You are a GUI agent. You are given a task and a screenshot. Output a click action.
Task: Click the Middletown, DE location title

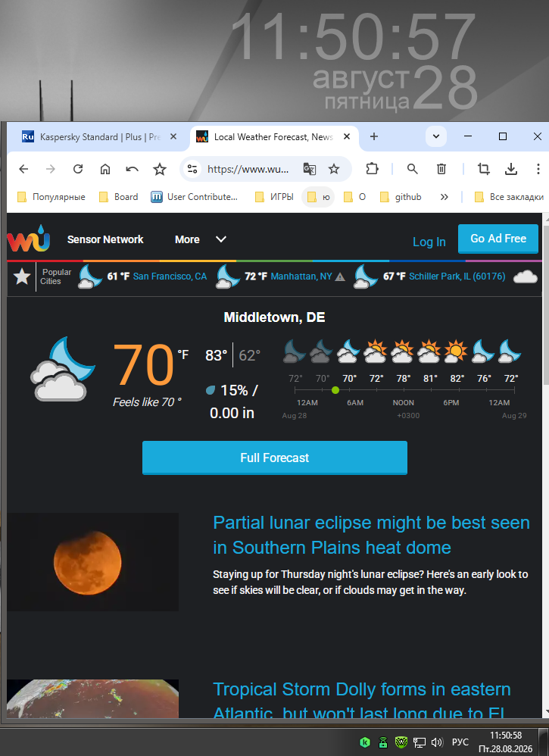click(x=274, y=317)
